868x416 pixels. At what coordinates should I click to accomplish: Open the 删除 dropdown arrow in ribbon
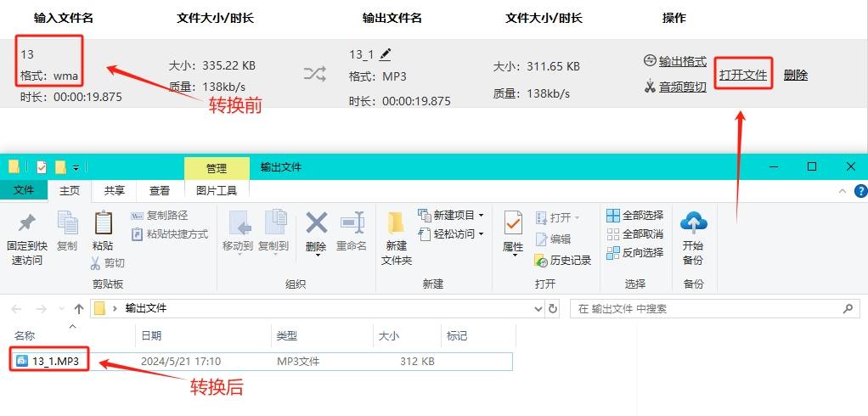point(318,255)
